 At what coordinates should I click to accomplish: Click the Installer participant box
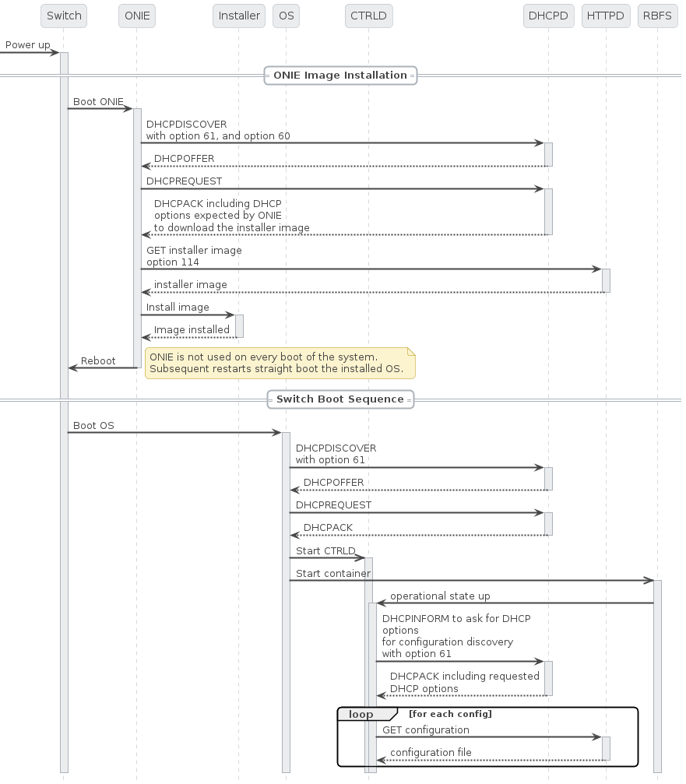tap(238, 16)
